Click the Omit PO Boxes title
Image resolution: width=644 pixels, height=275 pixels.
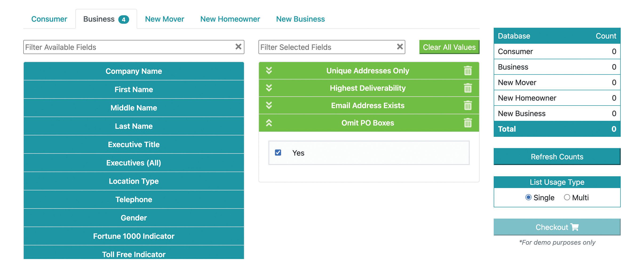pos(368,123)
